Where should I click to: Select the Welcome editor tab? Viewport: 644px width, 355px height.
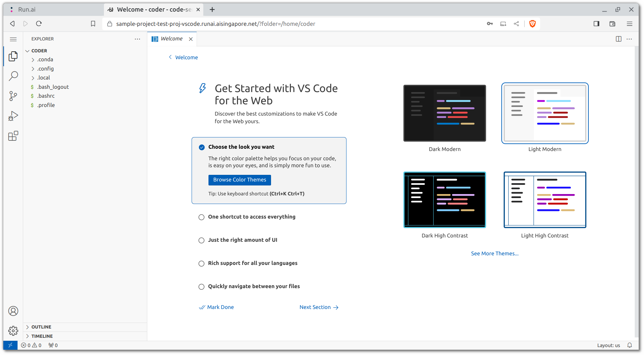(x=172, y=39)
